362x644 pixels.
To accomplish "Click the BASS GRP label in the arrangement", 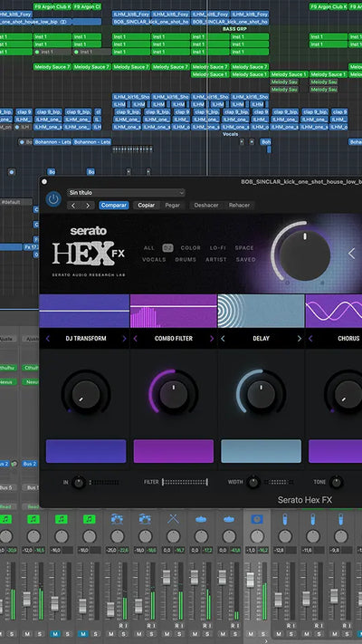I will [x=234, y=29].
